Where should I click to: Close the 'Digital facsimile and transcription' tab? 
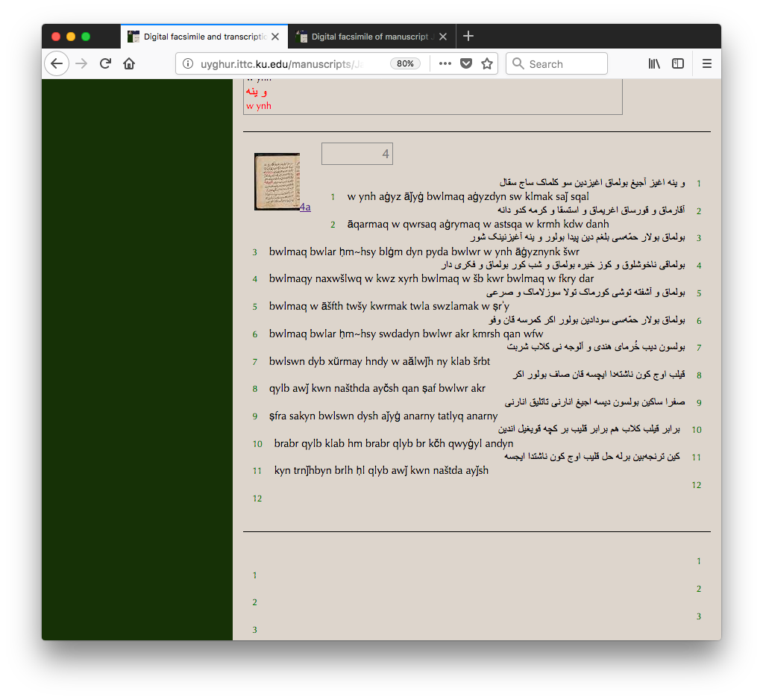275,37
